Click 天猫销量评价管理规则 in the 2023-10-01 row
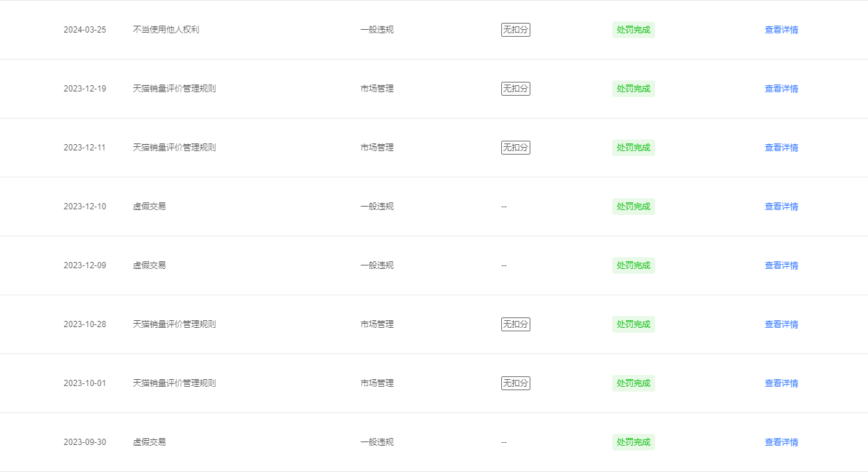 point(175,383)
